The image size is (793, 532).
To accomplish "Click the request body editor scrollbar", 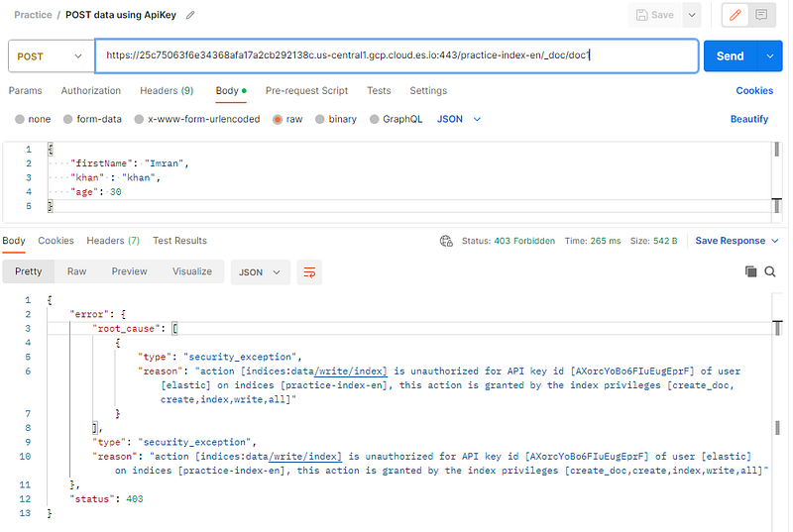I will pos(776,150).
